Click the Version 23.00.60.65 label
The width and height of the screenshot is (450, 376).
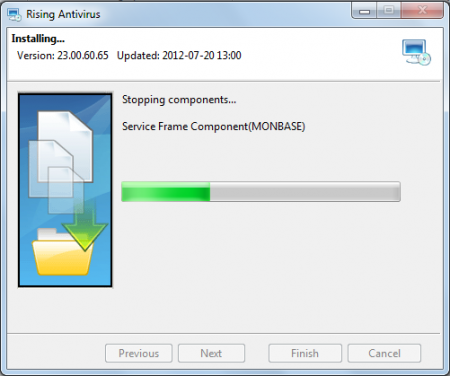point(63,55)
